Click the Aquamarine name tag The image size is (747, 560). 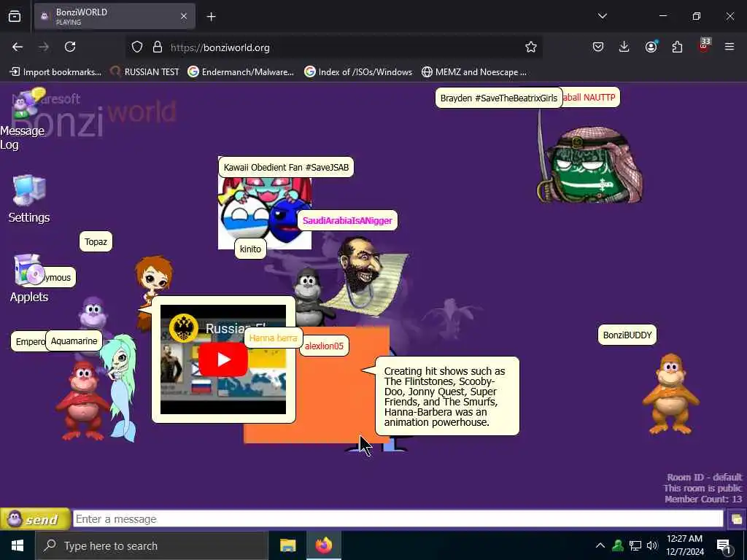tap(74, 341)
